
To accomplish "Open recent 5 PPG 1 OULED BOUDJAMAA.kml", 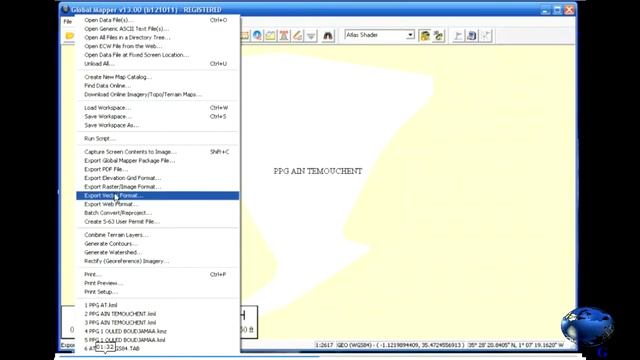I will point(158,340).
